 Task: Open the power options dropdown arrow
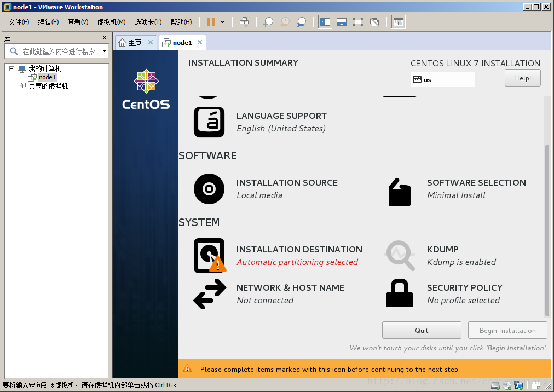(x=223, y=22)
